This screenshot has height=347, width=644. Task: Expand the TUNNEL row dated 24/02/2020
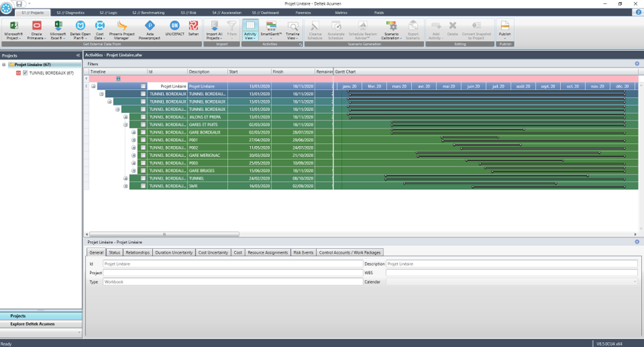point(125,178)
